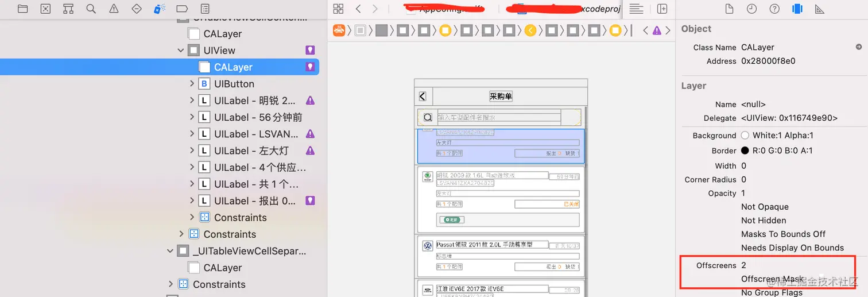
Task: Click the Address value 0x28000f8e0
Action: 768,61
